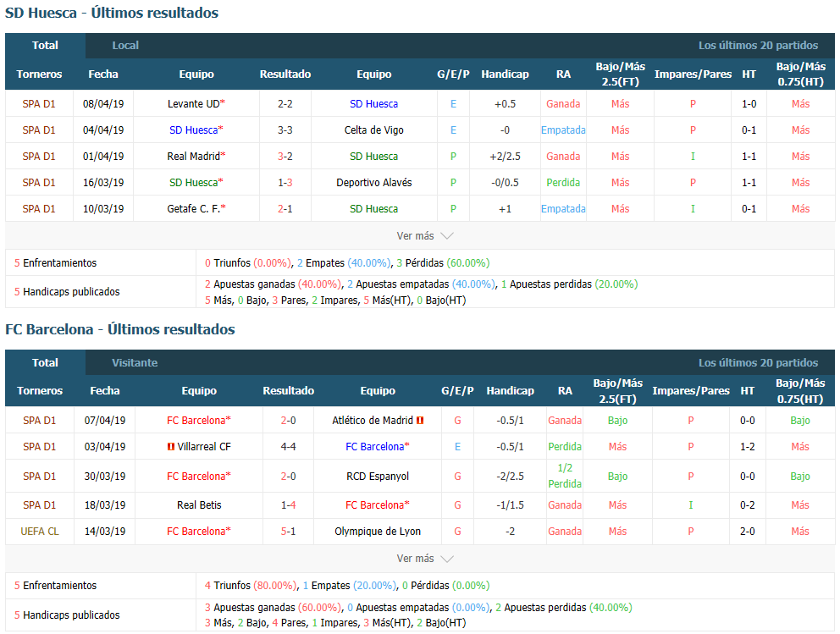The width and height of the screenshot is (840, 634).
Task: Open SD Huesca link in 08/04/19 row
Action: [374, 104]
